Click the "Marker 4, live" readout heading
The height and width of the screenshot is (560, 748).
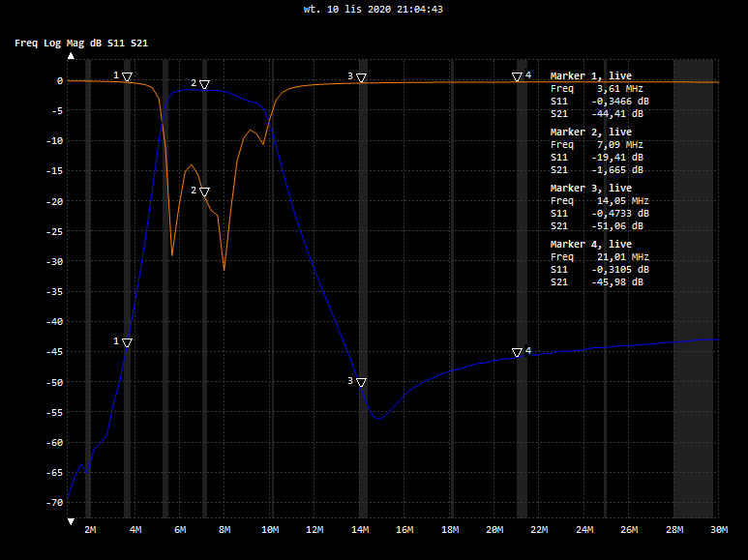click(590, 244)
